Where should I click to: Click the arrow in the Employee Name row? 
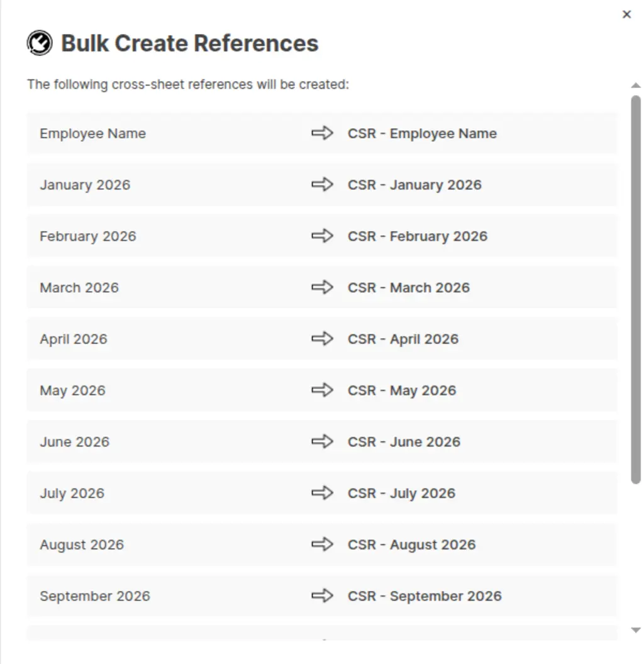point(323,133)
